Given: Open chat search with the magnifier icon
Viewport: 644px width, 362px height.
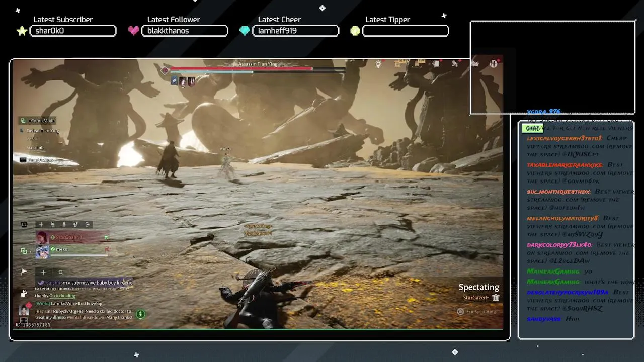Looking at the screenshot, I should click(x=61, y=273).
